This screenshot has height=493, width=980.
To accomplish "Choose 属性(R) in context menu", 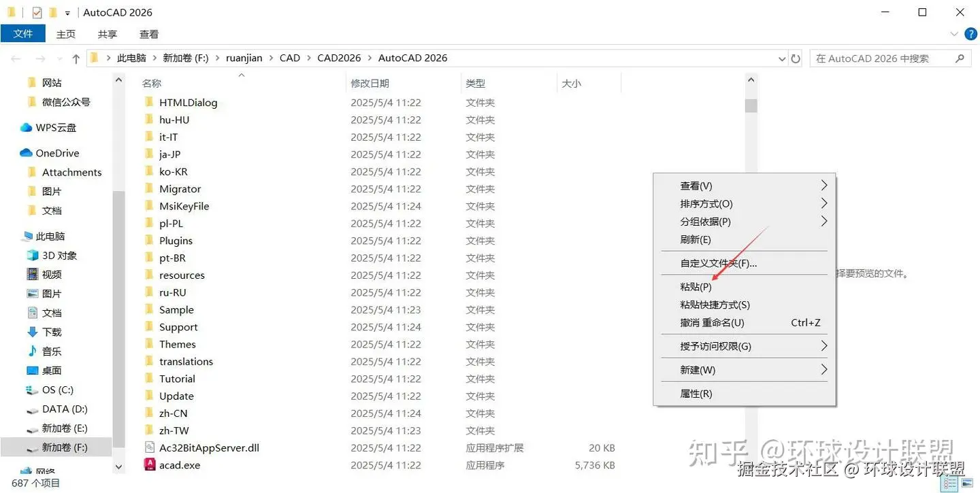I will pyautogui.click(x=745, y=394).
